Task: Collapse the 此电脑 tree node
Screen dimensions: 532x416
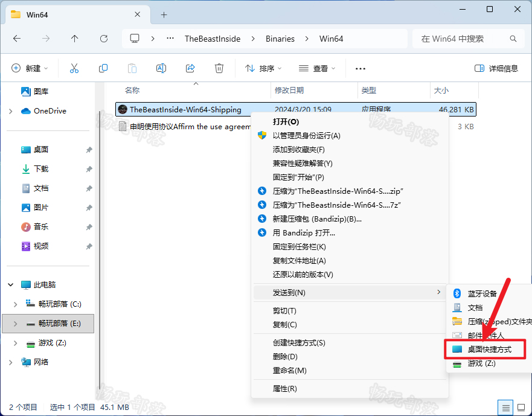Action: tap(10, 285)
